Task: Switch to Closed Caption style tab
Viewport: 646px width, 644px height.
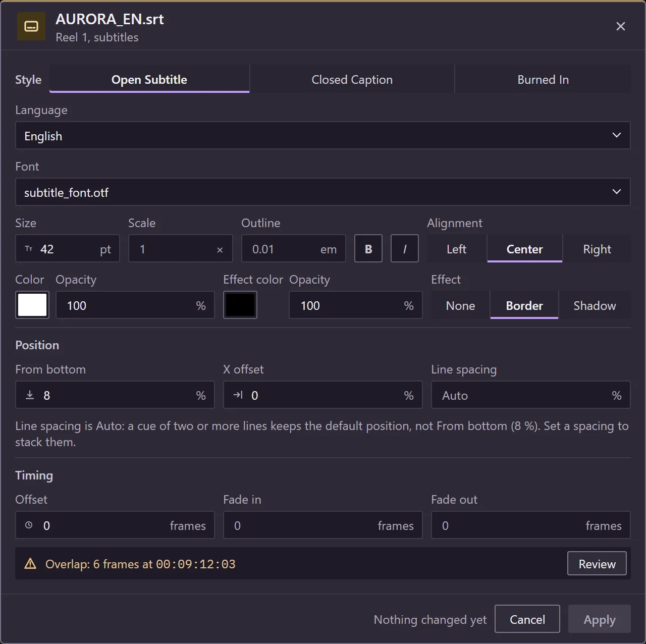Action: (352, 79)
